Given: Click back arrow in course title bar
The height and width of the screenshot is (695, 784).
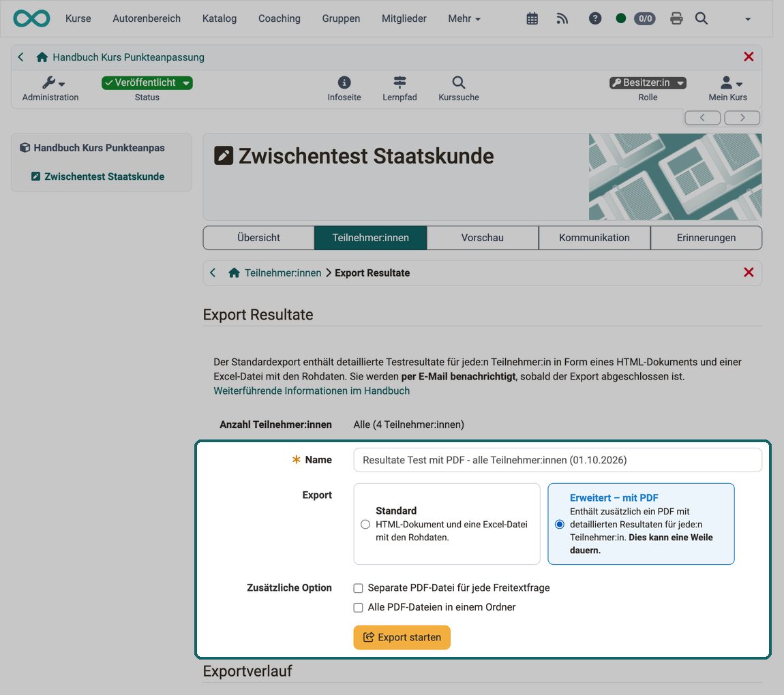Looking at the screenshot, I should pos(21,57).
